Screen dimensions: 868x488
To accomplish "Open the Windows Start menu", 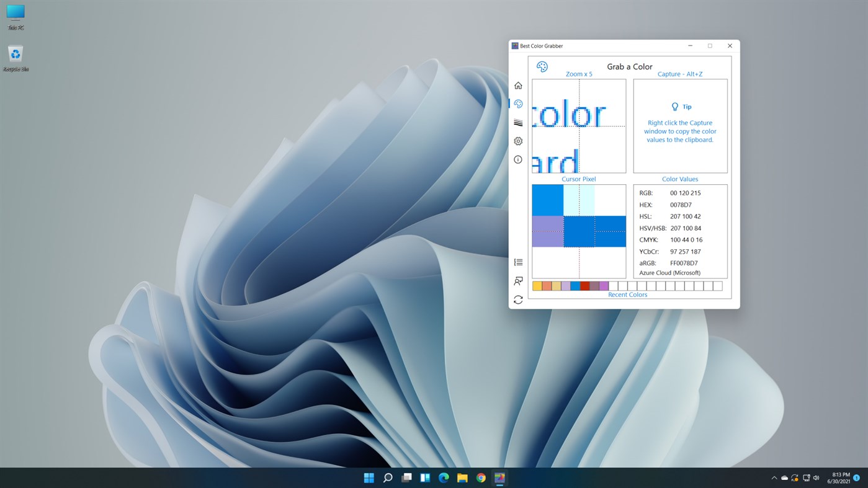I will 369,477.
